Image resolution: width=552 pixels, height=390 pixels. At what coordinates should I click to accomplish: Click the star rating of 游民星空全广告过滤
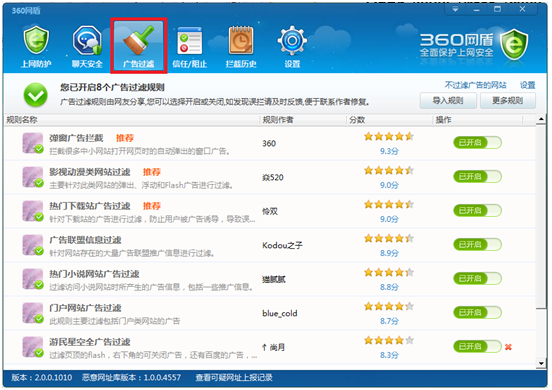tap(389, 340)
